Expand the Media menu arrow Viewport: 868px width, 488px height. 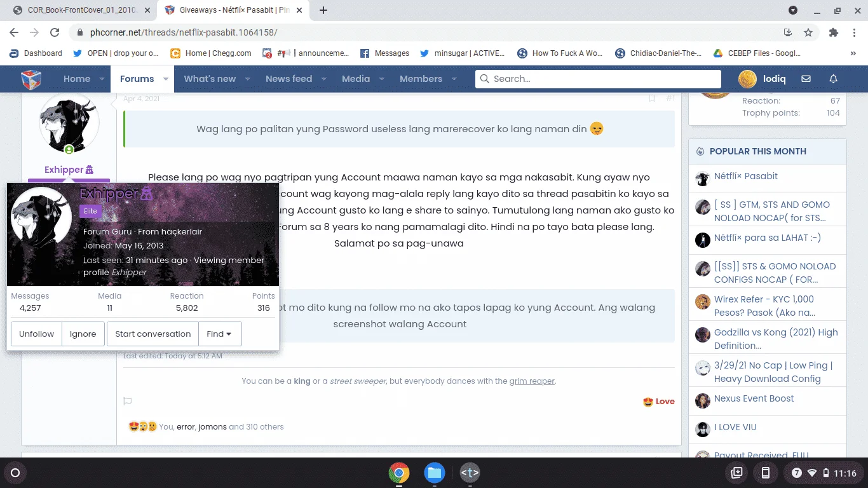tap(381, 79)
